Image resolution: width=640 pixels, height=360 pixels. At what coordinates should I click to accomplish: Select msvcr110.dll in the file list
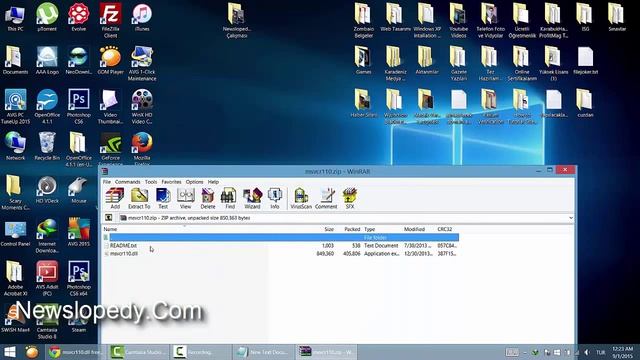click(124, 254)
